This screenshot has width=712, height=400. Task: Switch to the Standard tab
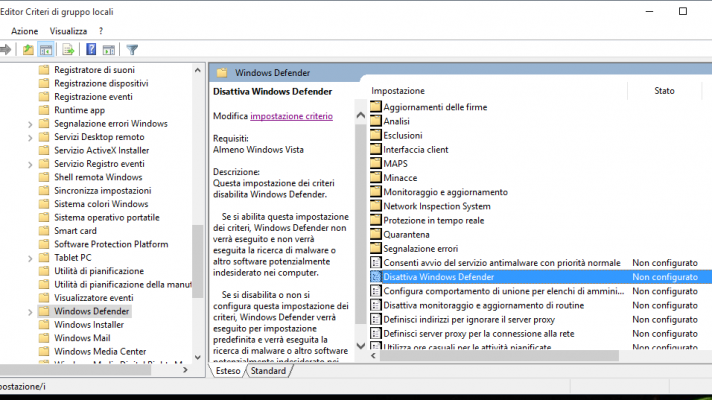point(268,371)
